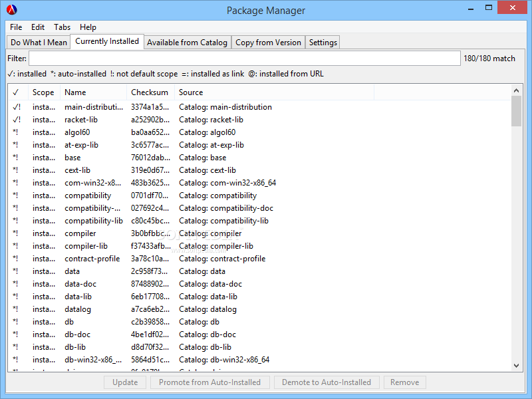Click the 'Catalog: racket-lib' source cell
The image size is (532, 399).
point(211,120)
